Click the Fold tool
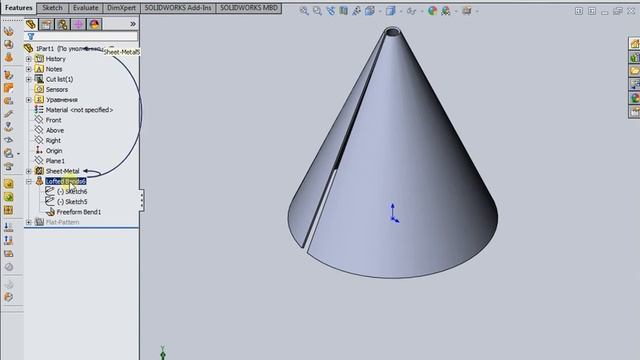This screenshot has height=360, width=640. pyautogui.click(x=9, y=241)
